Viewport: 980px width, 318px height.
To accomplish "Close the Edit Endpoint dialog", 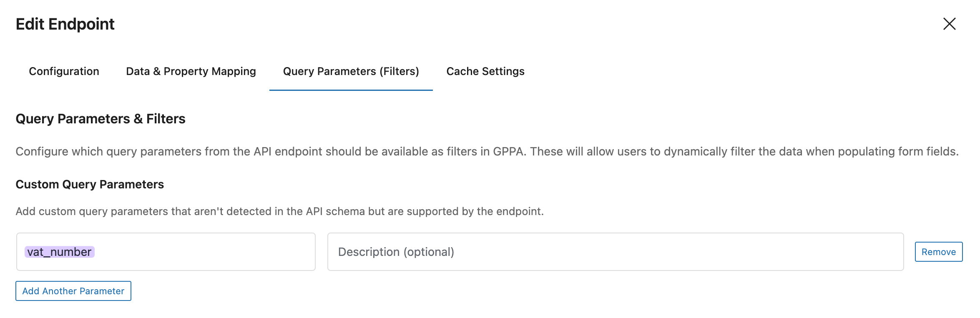I will point(949,24).
